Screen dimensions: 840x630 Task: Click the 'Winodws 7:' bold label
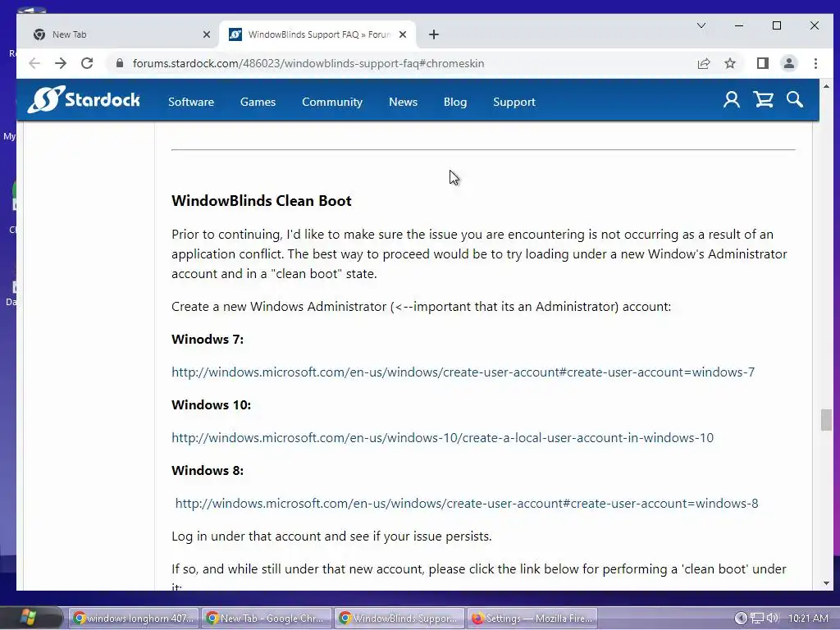[x=208, y=339]
